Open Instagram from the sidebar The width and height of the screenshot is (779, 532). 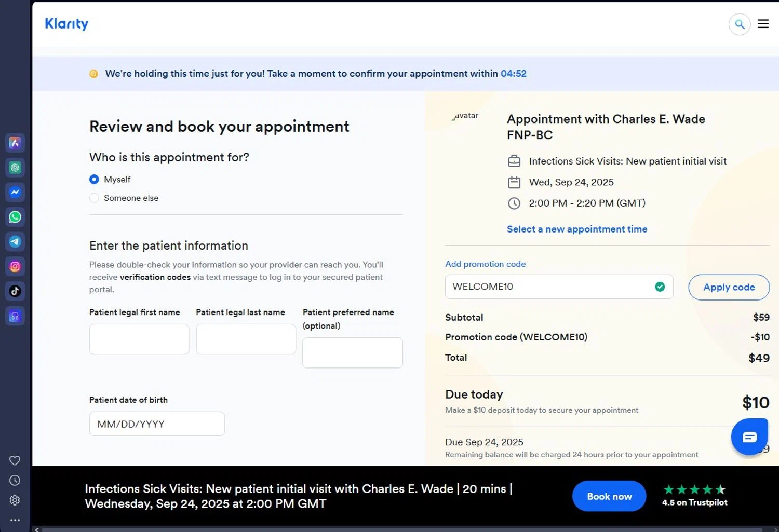(x=15, y=266)
